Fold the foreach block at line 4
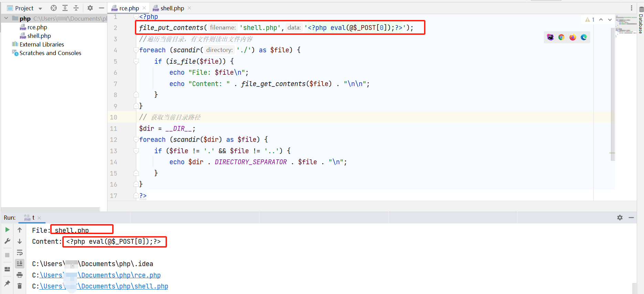This screenshot has width=644, height=294. click(136, 50)
